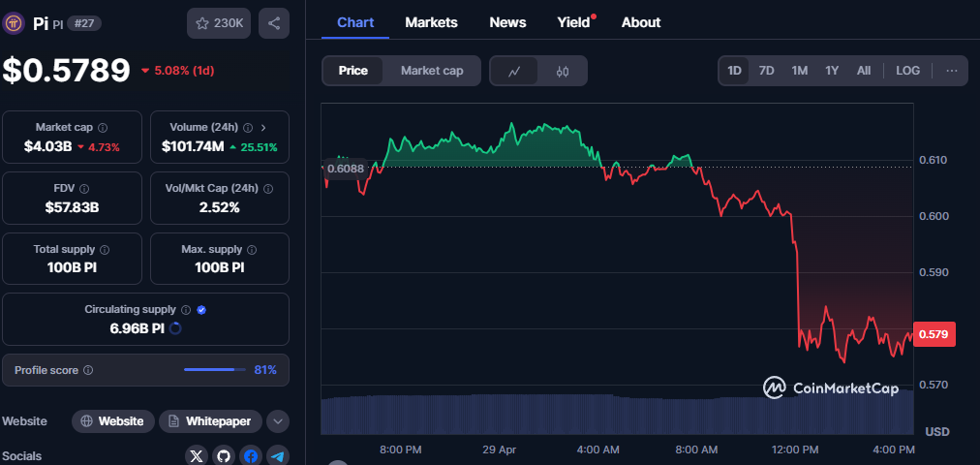Click the Profile score progress bar

(214, 370)
